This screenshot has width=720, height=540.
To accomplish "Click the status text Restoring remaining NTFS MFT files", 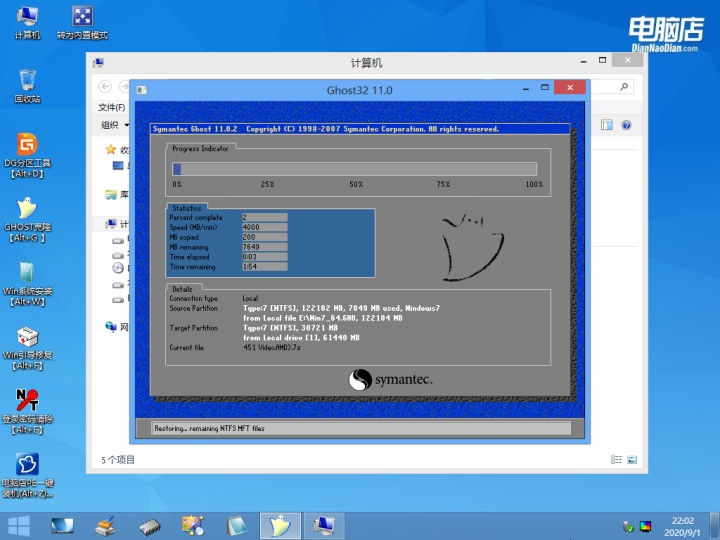I will coord(209,428).
